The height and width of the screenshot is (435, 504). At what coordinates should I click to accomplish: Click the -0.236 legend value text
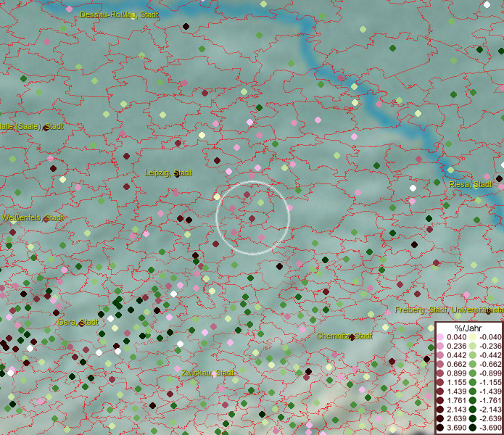(490, 346)
